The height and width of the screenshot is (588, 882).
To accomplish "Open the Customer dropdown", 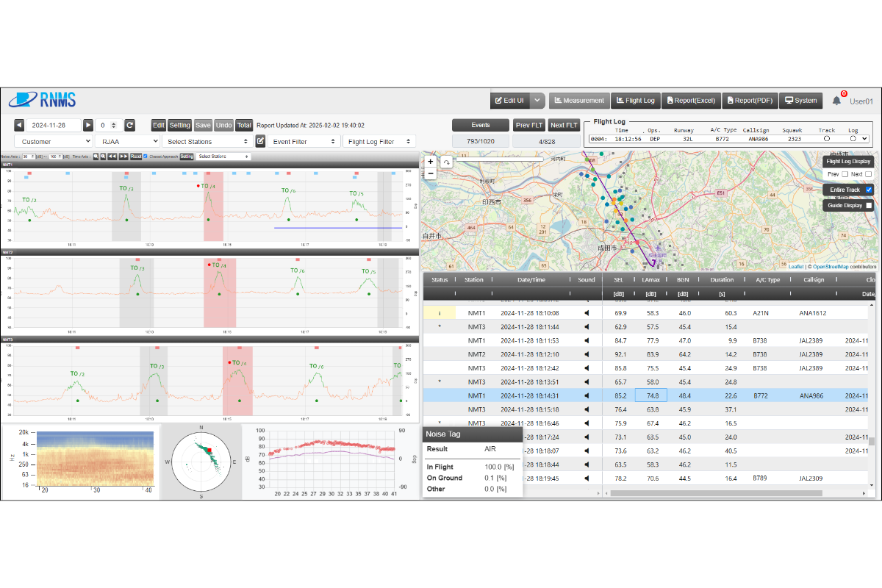I will (x=53, y=140).
